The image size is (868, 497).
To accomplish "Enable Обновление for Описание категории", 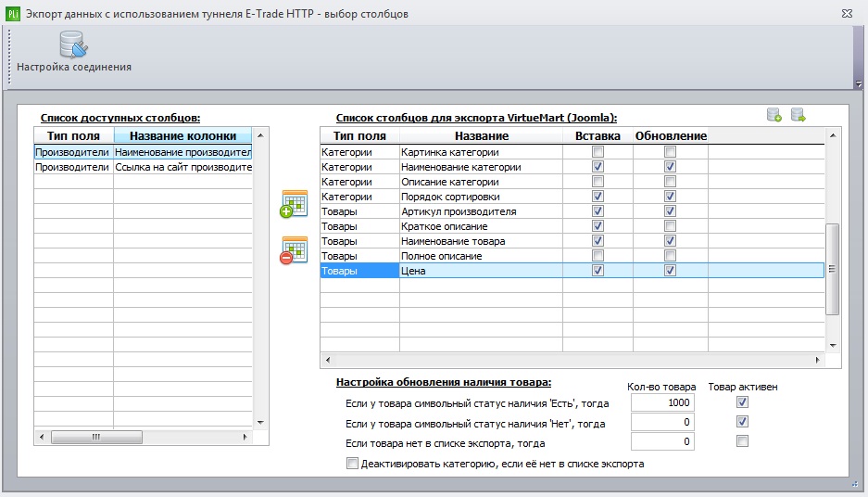I will [670, 182].
